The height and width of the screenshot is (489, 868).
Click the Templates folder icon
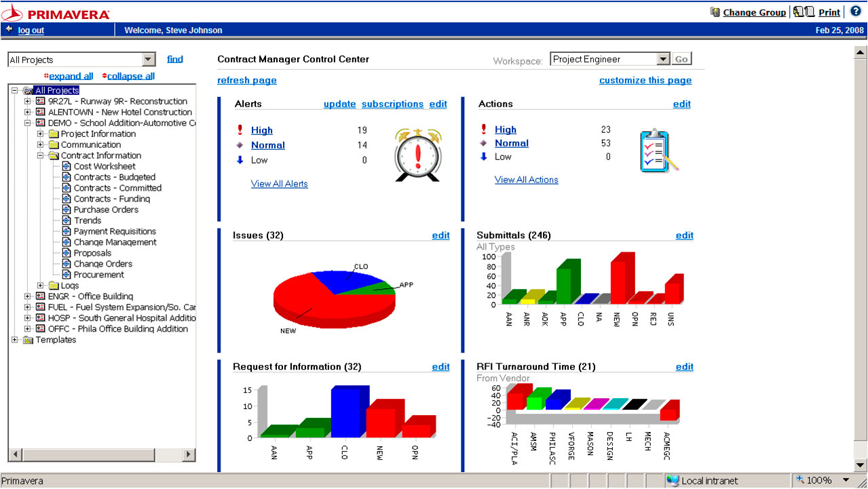[28, 340]
